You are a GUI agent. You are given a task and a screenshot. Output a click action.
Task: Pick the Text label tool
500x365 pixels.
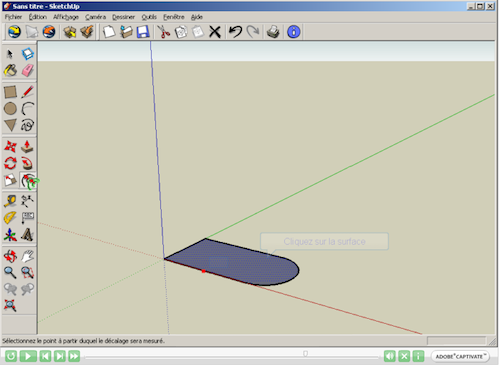click(27, 218)
